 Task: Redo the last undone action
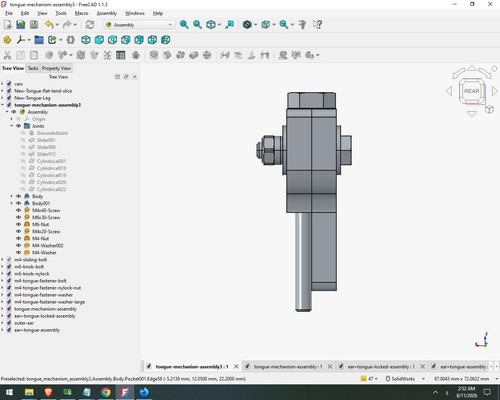(x=67, y=25)
